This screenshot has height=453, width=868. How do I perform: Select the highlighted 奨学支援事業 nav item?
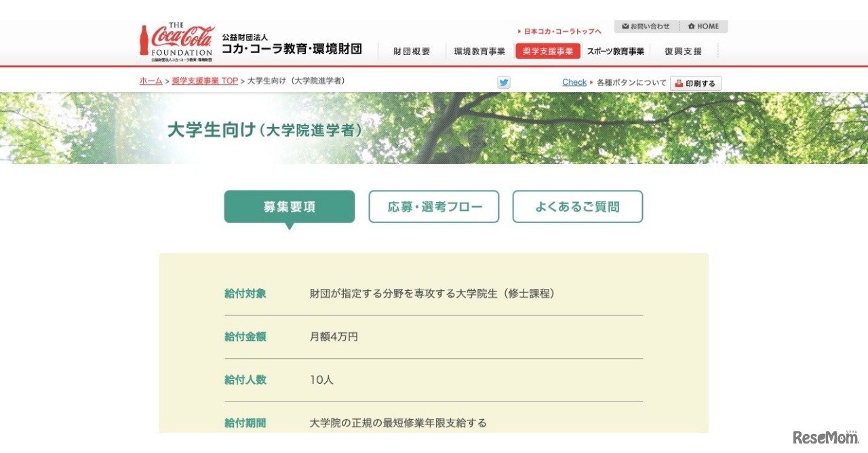point(547,50)
